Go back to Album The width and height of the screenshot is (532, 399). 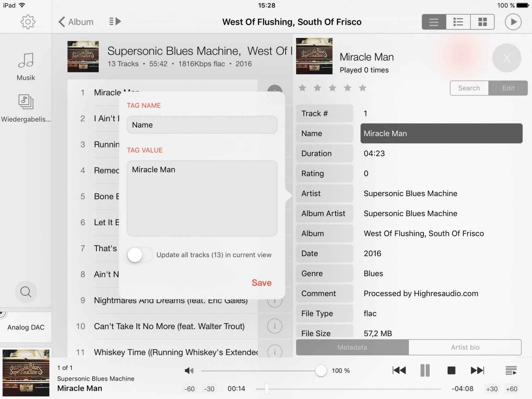click(76, 22)
